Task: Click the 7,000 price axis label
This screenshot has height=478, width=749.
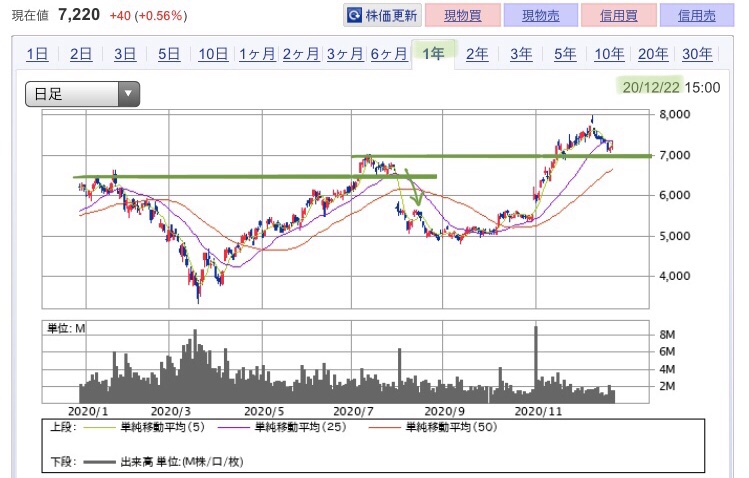Action: coord(674,155)
